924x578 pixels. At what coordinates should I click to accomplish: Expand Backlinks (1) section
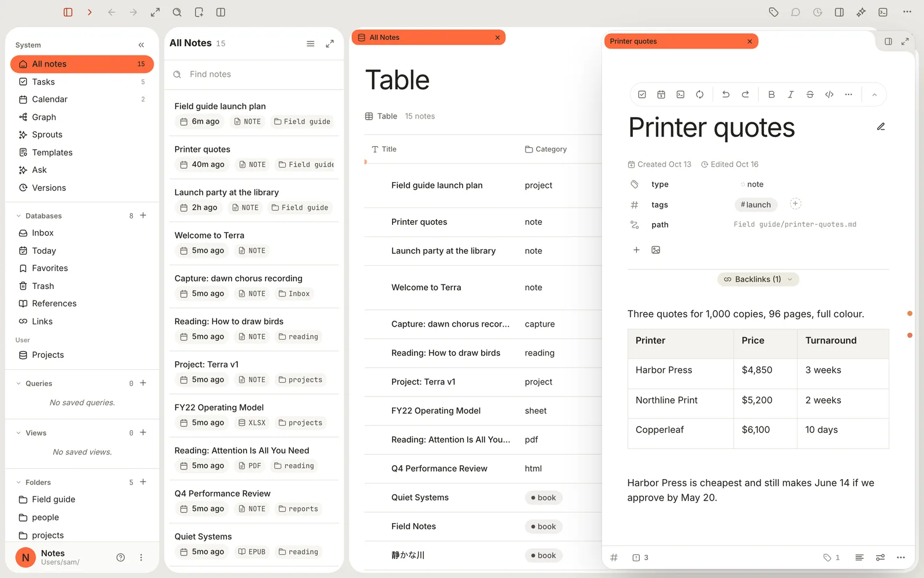point(758,279)
